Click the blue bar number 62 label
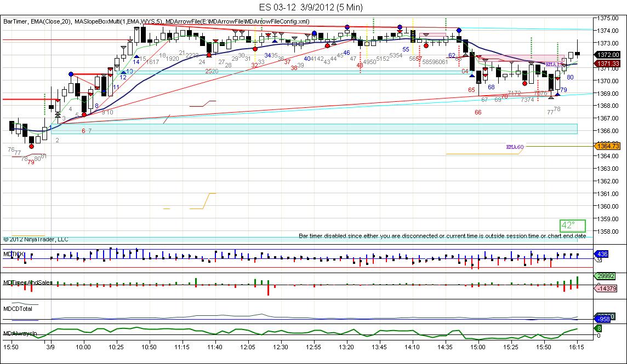Screen dimensions: 627x364 pyautogui.click(x=452, y=55)
